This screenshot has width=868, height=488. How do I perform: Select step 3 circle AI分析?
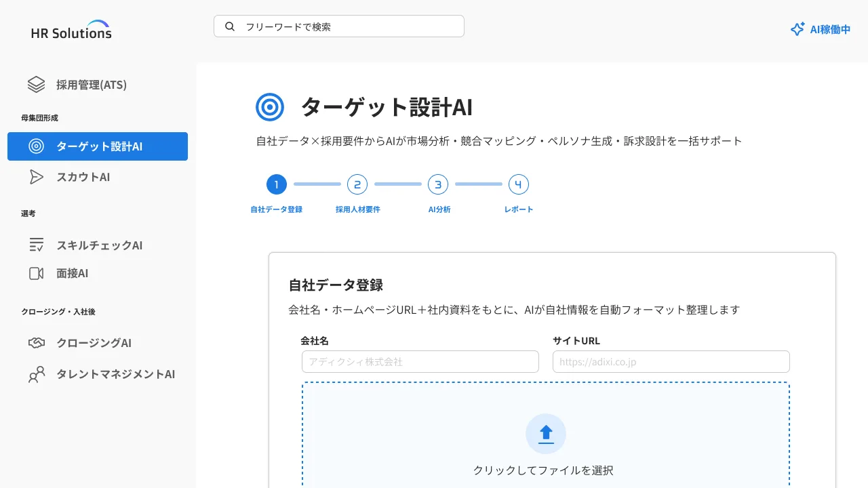click(x=438, y=184)
